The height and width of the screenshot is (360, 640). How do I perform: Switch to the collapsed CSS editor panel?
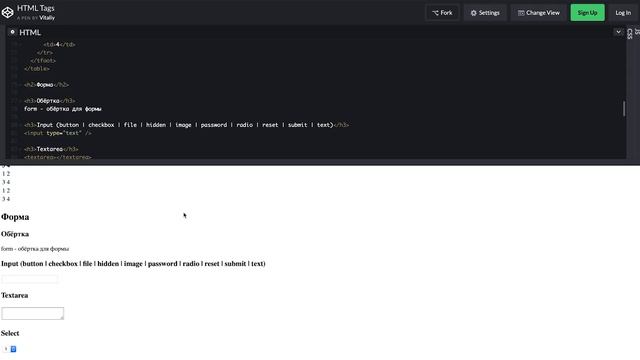[x=630, y=33]
